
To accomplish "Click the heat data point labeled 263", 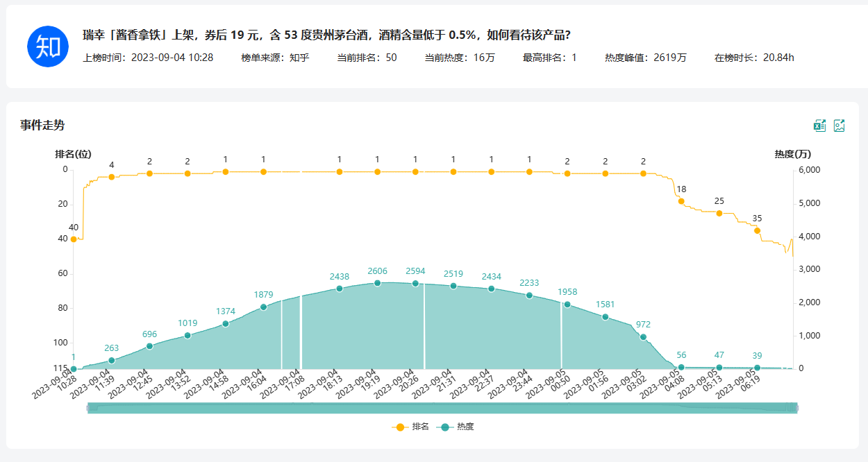I will tap(112, 360).
